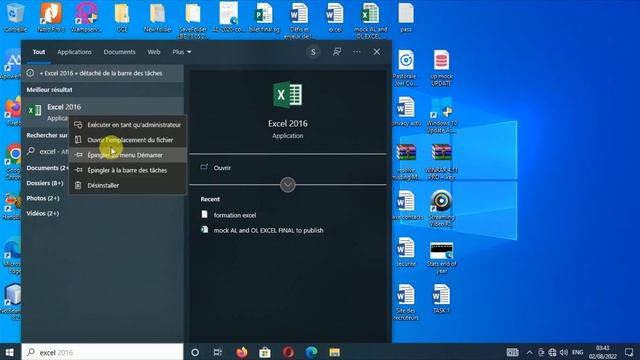Select 'Épingler à la barre des tâches'

[128, 170]
